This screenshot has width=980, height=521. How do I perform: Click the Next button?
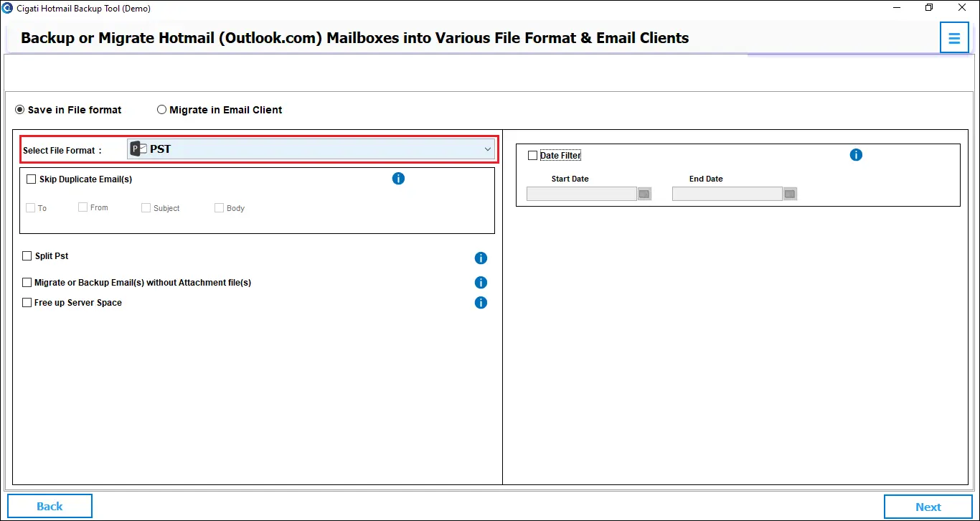click(x=928, y=507)
